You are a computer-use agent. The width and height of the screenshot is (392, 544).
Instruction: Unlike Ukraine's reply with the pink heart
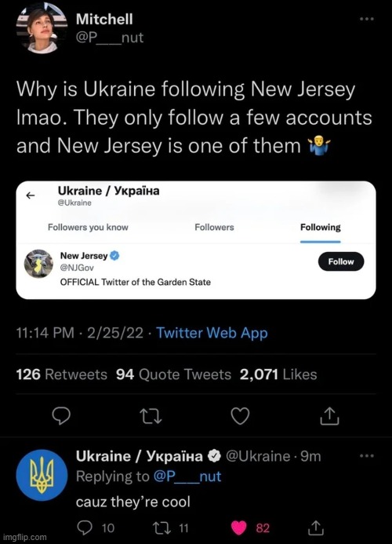click(239, 528)
